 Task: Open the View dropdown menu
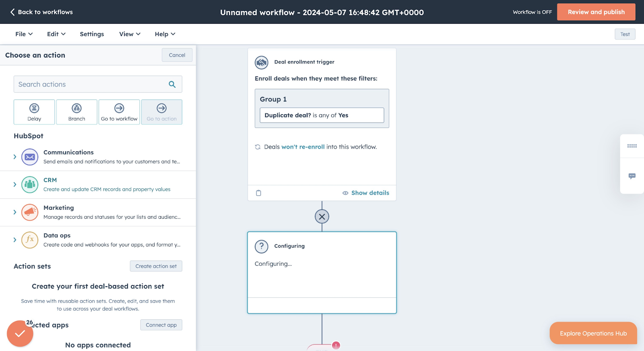(130, 34)
